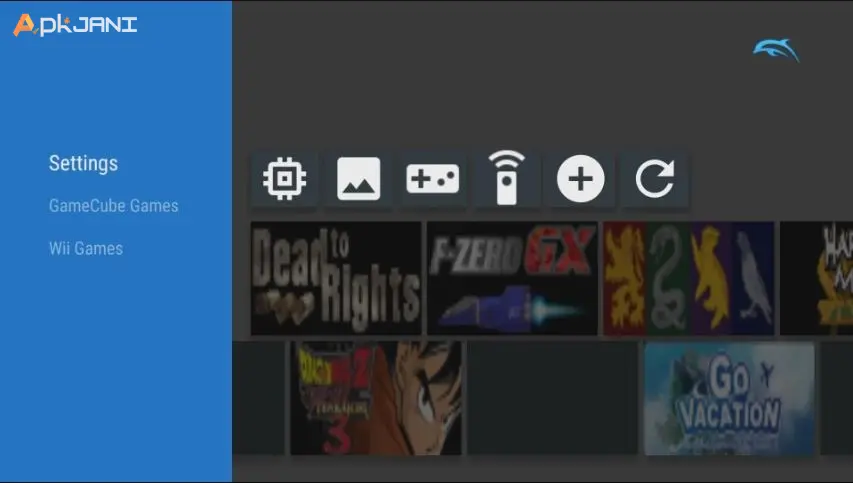Click the Dolphin logo in the top corner

(x=776, y=50)
